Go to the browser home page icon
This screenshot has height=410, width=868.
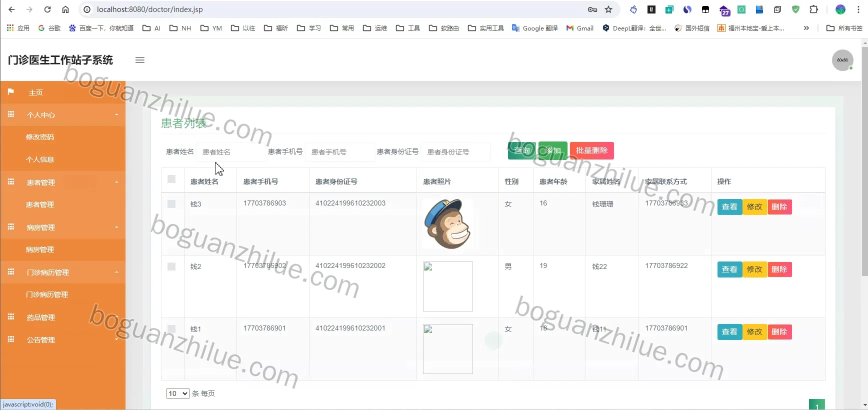[65, 9]
